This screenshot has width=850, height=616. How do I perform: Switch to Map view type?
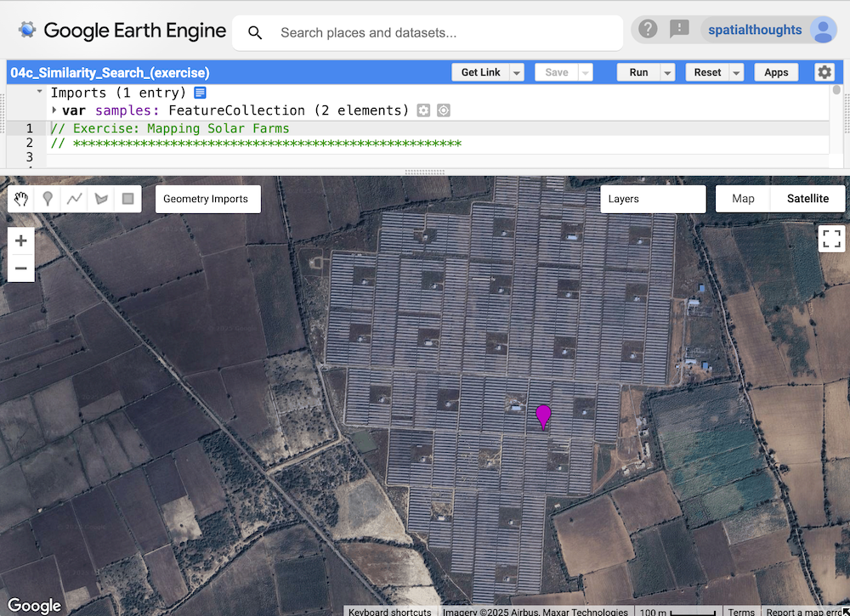743,199
